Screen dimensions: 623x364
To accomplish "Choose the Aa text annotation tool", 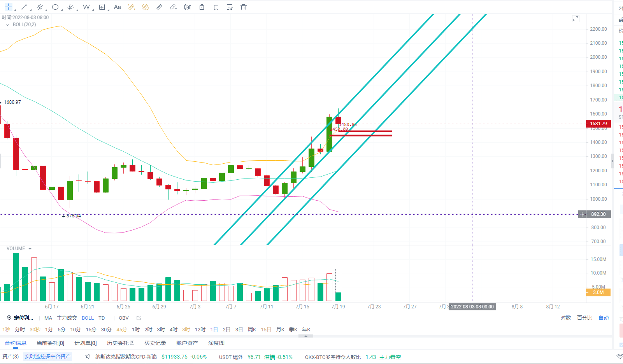I will 118,7.
